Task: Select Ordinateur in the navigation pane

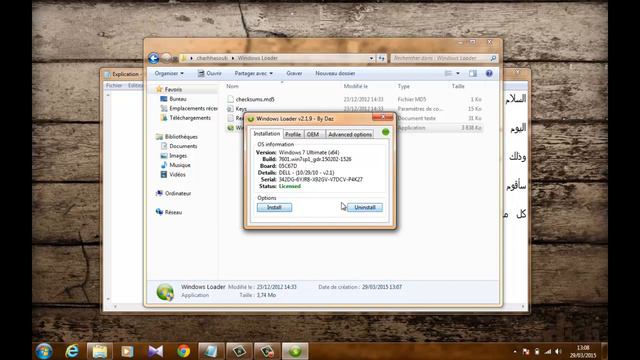Action: (178, 193)
